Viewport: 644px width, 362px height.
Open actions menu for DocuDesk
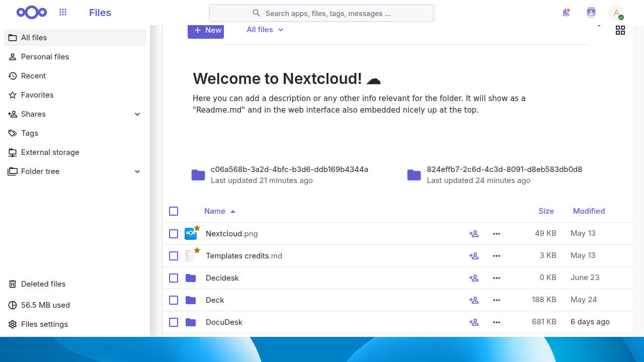(497, 322)
